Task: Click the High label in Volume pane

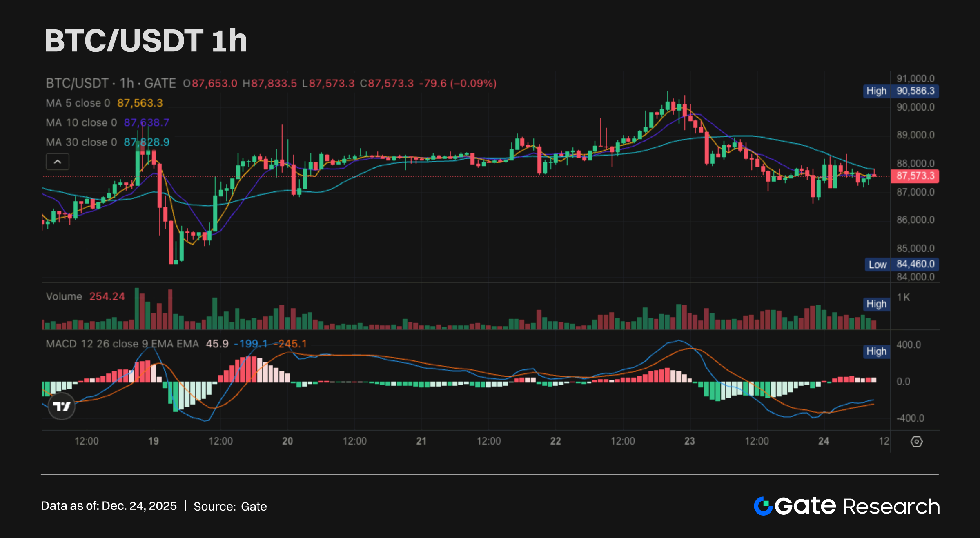Action: [876, 304]
